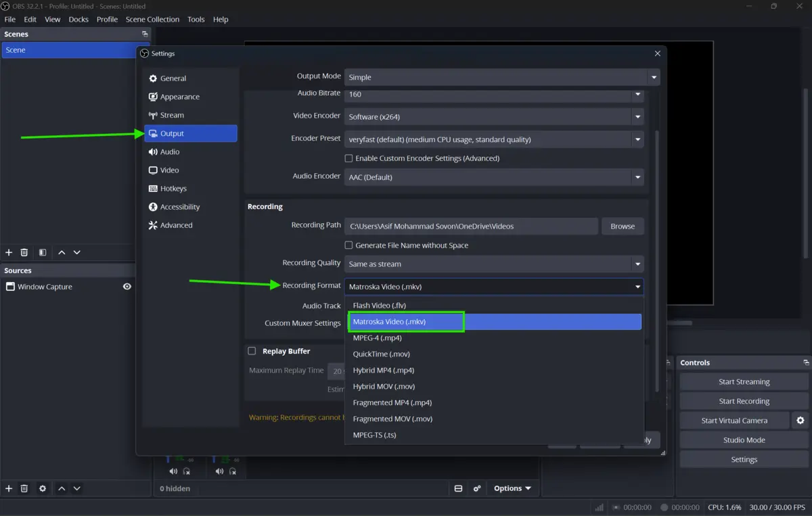Choose Flash Video (.flv) format
This screenshot has width=812, height=516.
[494, 306]
